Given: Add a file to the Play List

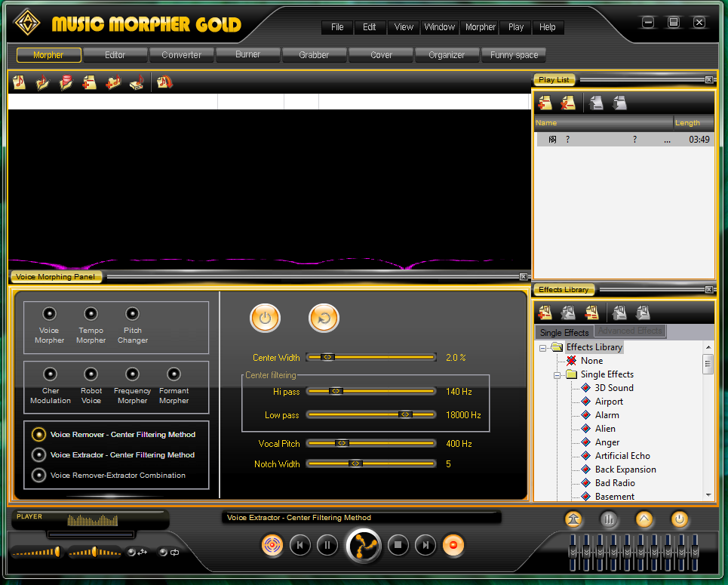Looking at the screenshot, I should tap(545, 103).
